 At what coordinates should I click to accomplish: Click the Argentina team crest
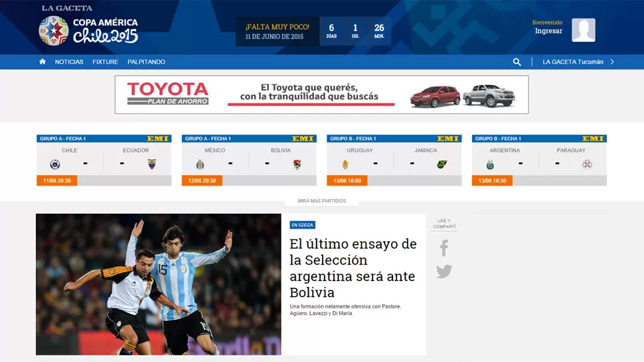click(490, 164)
